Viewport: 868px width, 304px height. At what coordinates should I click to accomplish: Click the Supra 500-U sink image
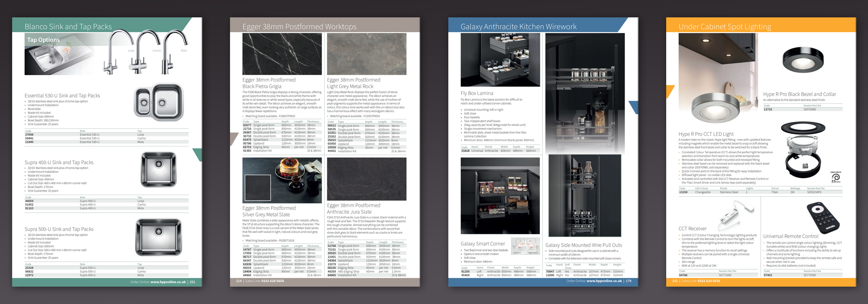[x=158, y=237]
